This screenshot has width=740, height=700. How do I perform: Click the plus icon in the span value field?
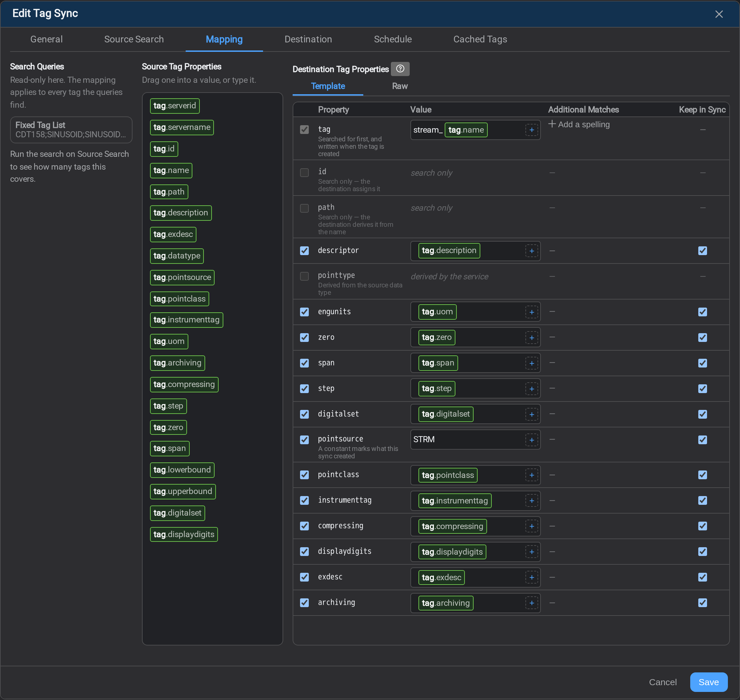(x=531, y=363)
